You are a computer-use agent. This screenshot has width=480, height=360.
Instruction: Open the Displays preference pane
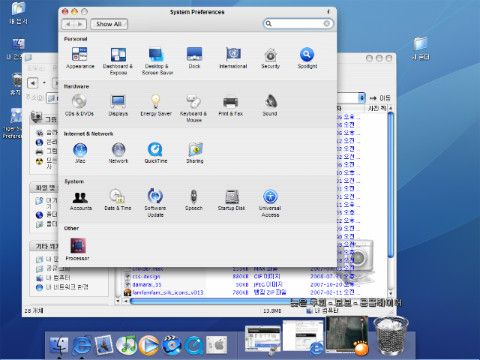[x=118, y=105]
